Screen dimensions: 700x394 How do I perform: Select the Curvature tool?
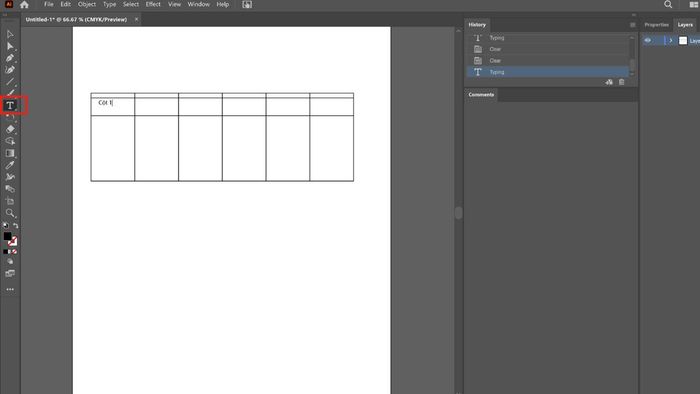10,70
